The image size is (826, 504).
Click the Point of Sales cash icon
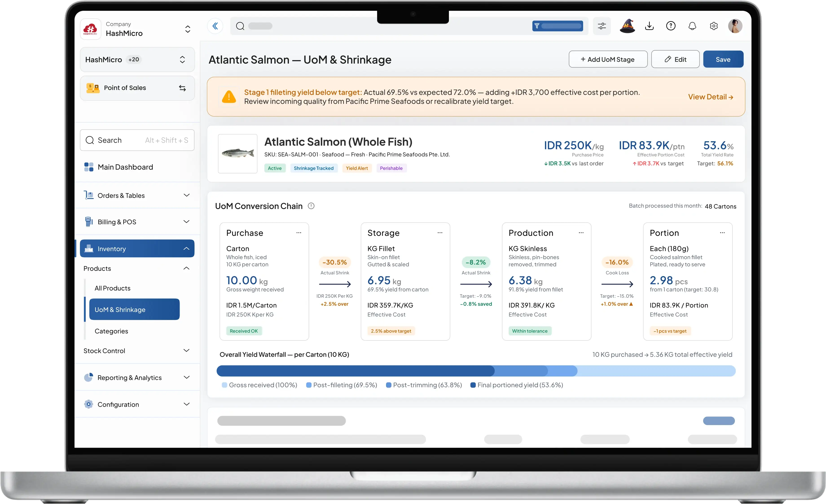click(x=93, y=88)
